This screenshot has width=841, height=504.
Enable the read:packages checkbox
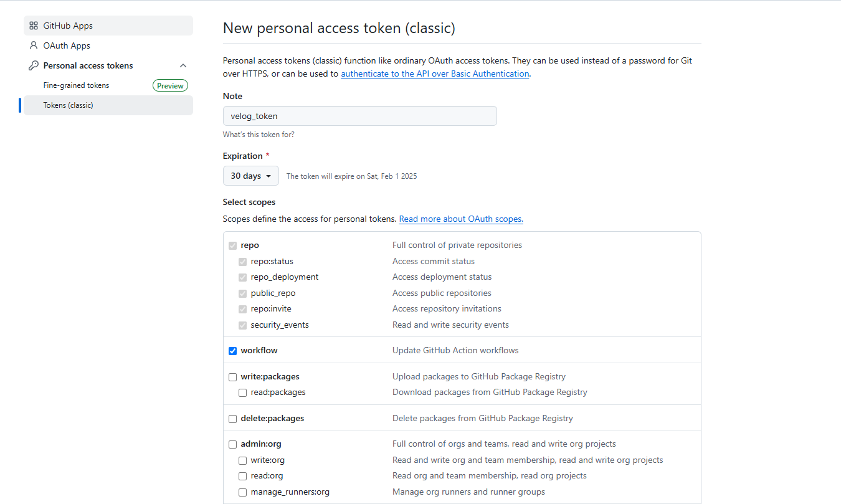pyautogui.click(x=242, y=392)
